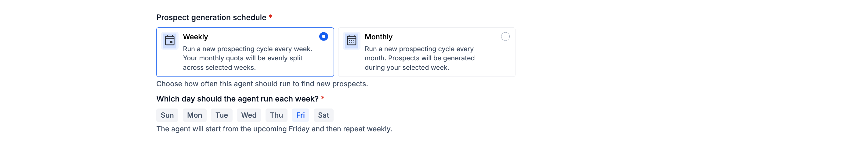
Task: Pick Tue for the weekly run
Action: point(222,115)
